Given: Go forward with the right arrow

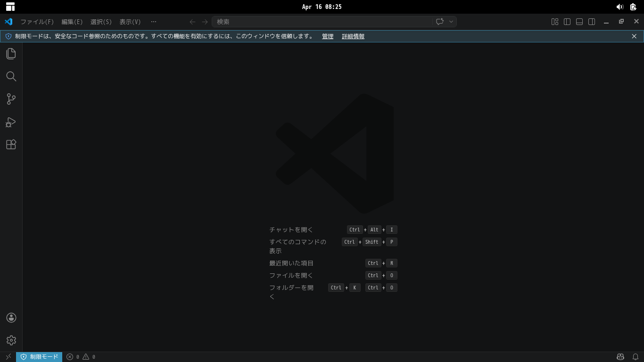Looking at the screenshot, I should [205, 22].
